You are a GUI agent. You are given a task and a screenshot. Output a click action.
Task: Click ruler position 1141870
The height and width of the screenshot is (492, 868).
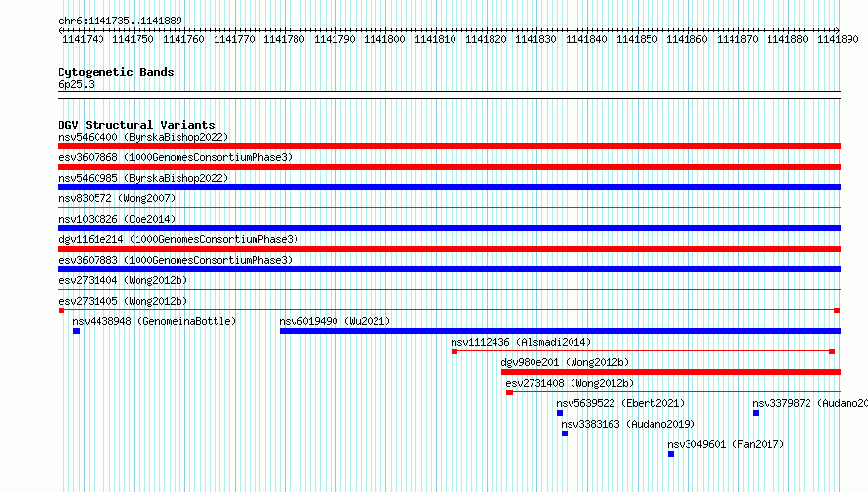point(738,39)
